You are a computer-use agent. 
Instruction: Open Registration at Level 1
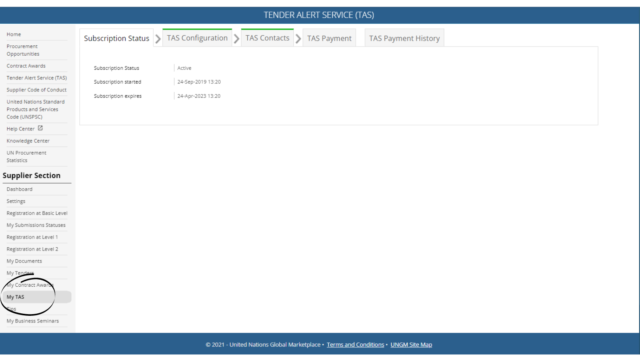pyautogui.click(x=32, y=237)
